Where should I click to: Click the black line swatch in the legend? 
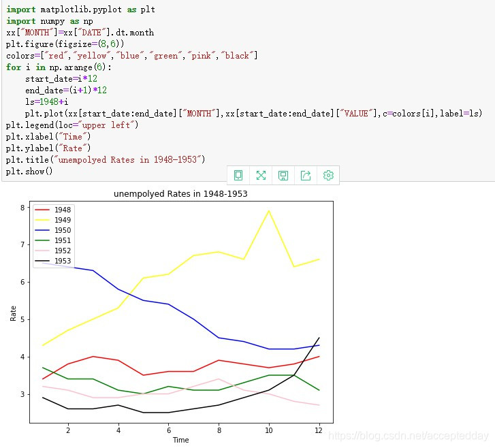click(x=42, y=261)
